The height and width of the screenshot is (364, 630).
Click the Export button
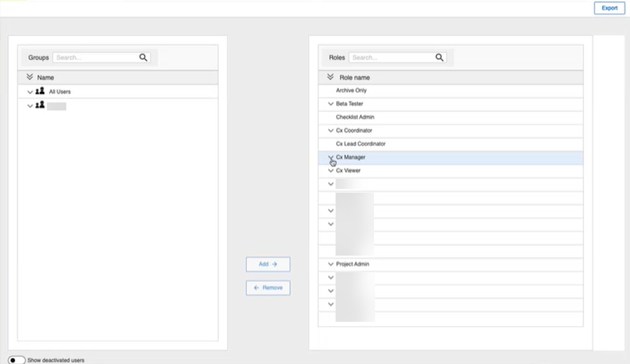[x=609, y=8]
